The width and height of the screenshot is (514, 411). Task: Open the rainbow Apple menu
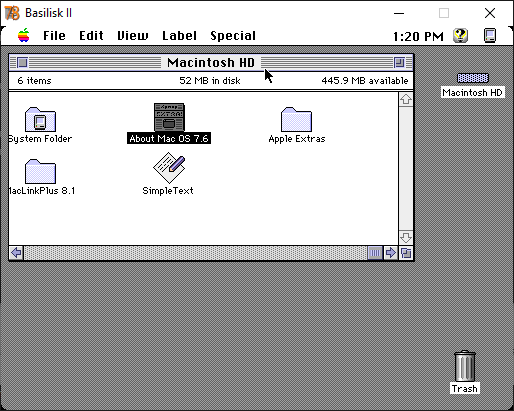tap(24, 35)
